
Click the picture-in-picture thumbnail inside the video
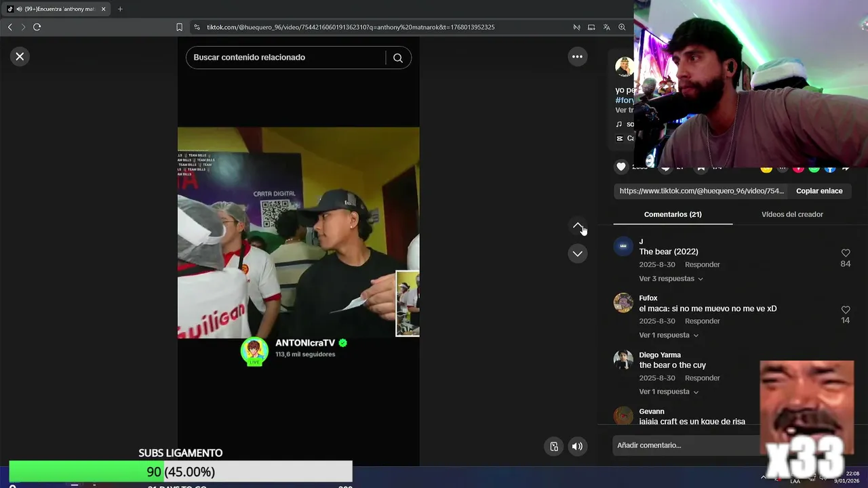pos(408,304)
